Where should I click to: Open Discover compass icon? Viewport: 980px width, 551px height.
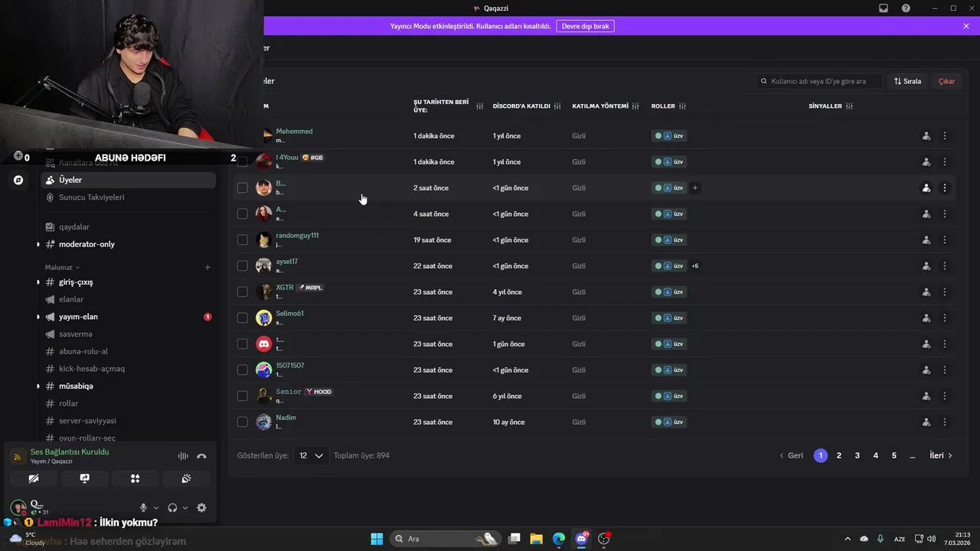(18, 181)
